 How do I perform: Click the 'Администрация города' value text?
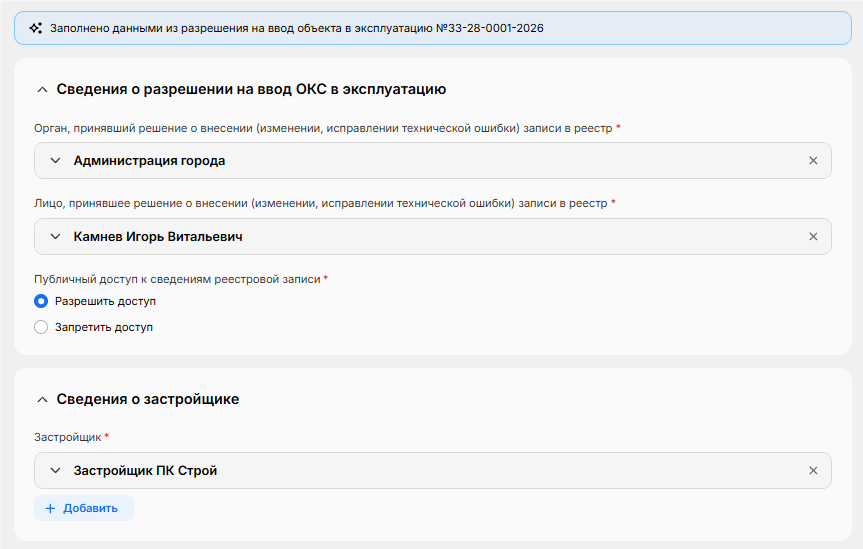149,161
